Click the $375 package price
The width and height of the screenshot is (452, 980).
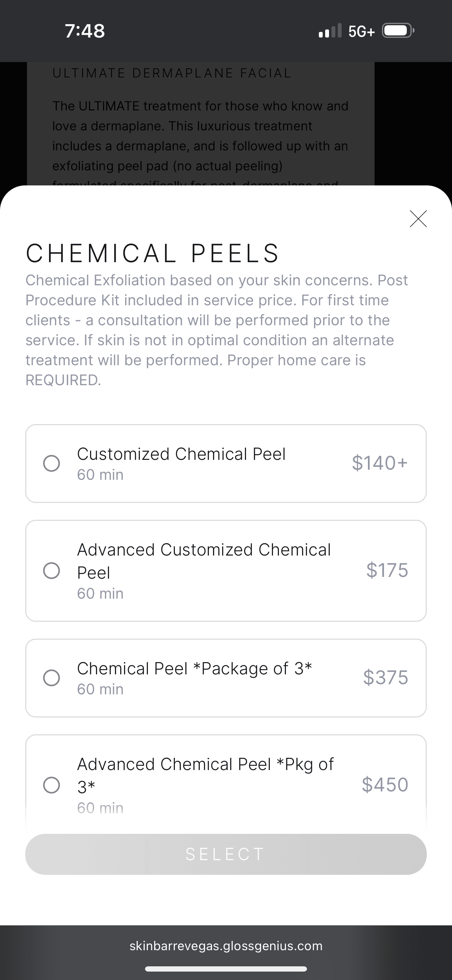coord(385,678)
